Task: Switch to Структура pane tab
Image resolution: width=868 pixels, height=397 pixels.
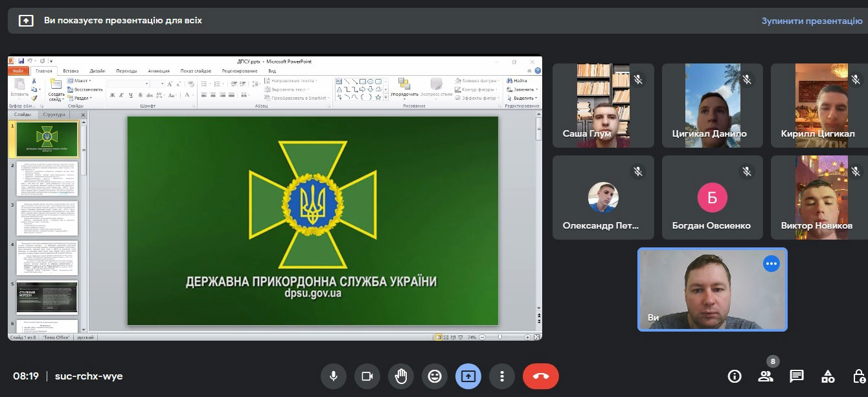Action: click(54, 115)
